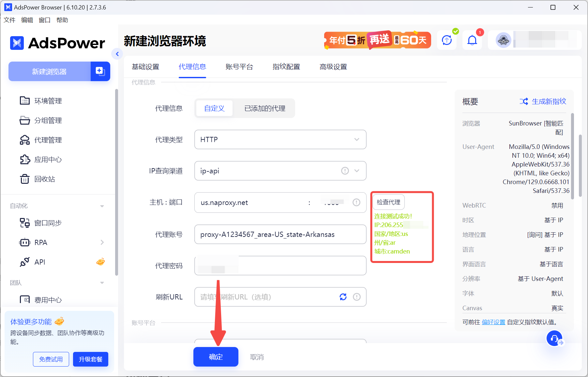The image size is (588, 377).
Task: Click the refresh icon in 刷新URL field
Action: [x=343, y=297]
